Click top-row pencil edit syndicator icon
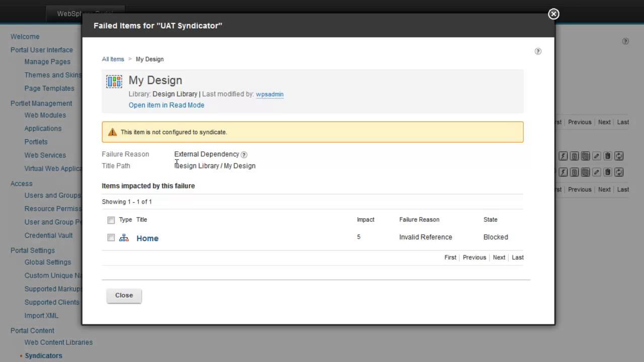The image size is (644, 362). (x=596, y=156)
